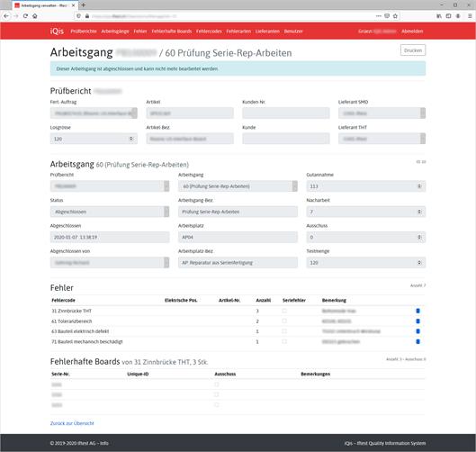Expand the Prüfbericht select in Arbeitsgang section
This screenshot has width=476, height=452.
110,185
